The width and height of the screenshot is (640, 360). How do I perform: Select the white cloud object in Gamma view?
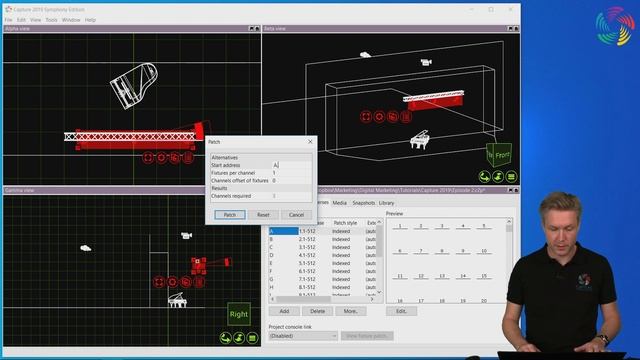[x=86, y=248]
